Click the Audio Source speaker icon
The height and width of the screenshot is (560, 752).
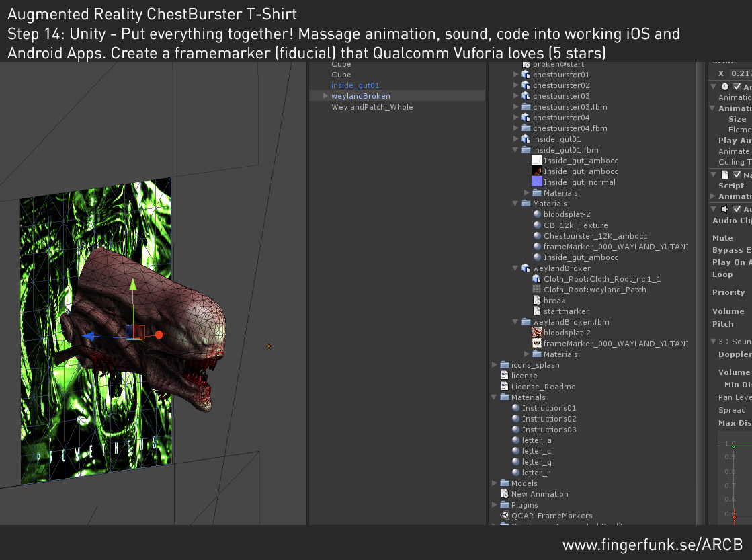(725, 209)
